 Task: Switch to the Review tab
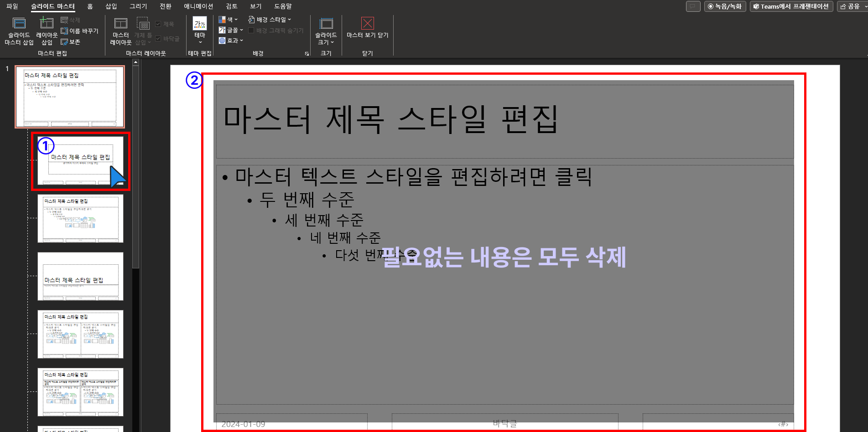(232, 6)
